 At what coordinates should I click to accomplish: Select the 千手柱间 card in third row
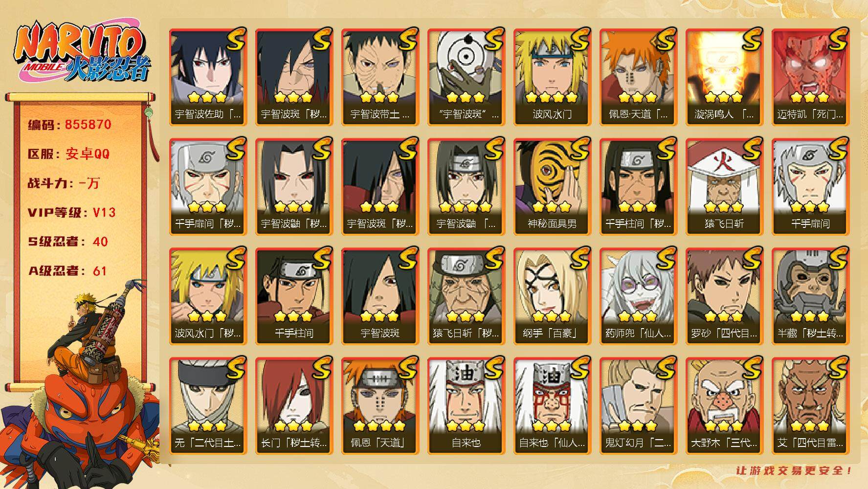pyautogui.click(x=294, y=296)
